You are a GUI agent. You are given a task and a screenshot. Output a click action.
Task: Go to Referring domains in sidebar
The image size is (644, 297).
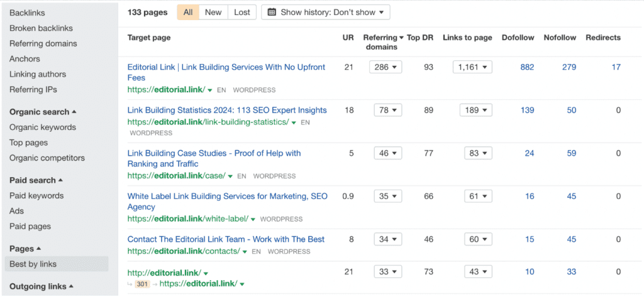(43, 43)
